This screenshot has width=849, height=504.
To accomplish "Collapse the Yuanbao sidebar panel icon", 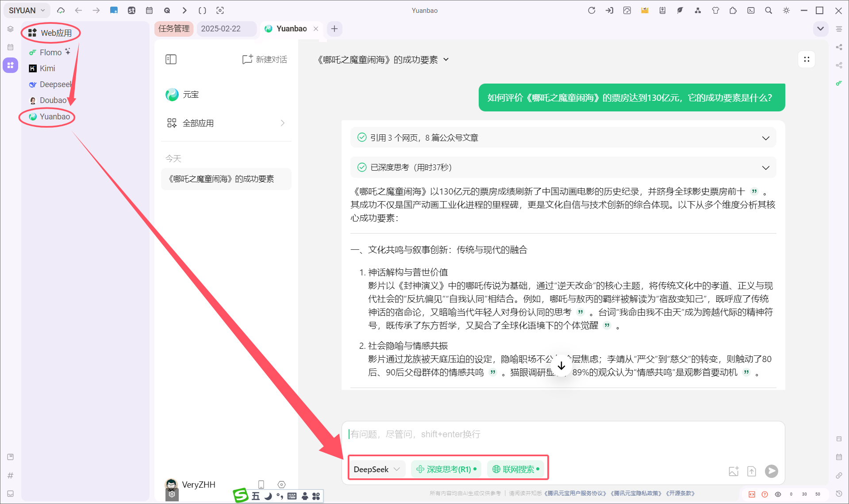I will pyautogui.click(x=171, y=59).
